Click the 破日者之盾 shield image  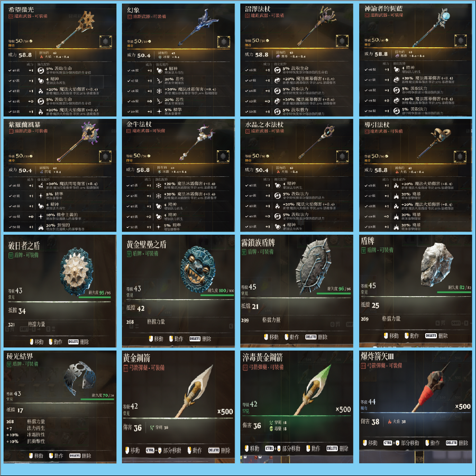(76, 272)
